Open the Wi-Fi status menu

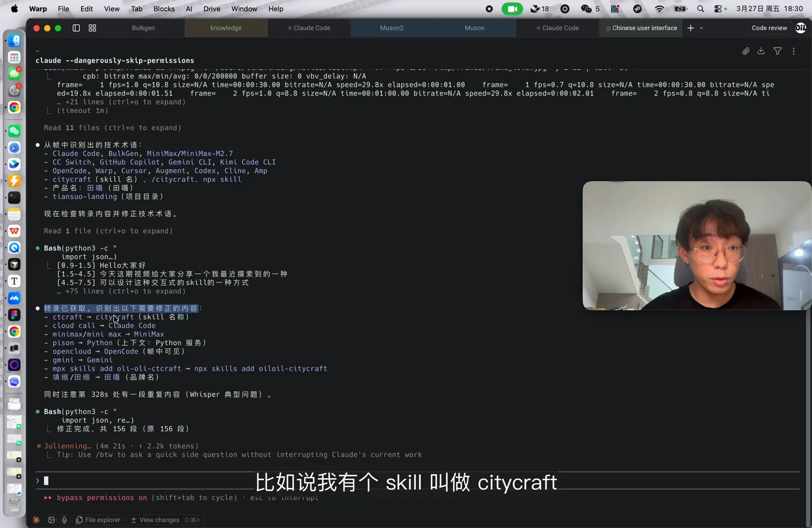point(659,9)
